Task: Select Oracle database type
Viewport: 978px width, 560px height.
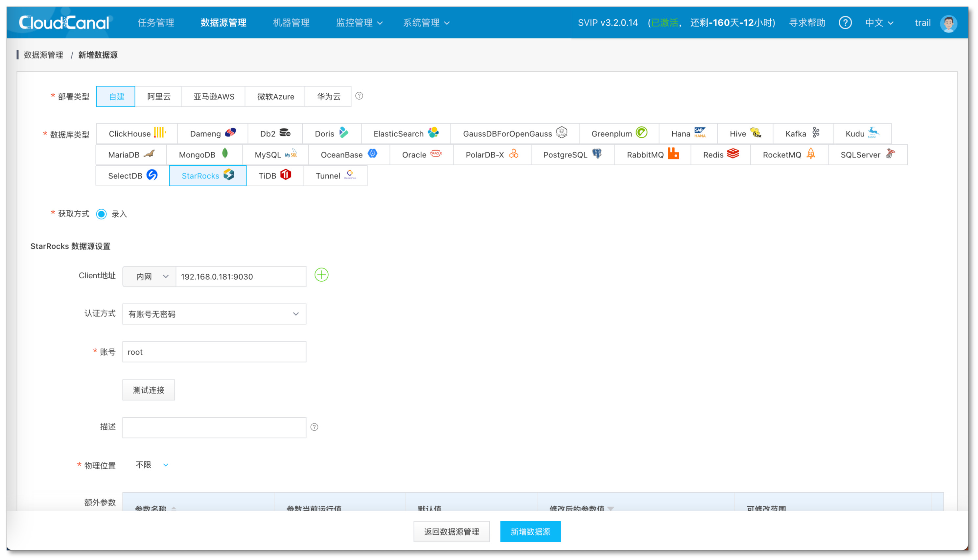Action: tap(422, 154)
